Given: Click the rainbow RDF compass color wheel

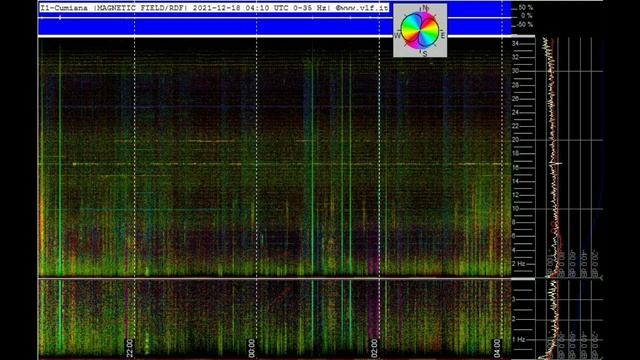Looking at the screenshot, I should pyautogui.click(x=420, y=30).
